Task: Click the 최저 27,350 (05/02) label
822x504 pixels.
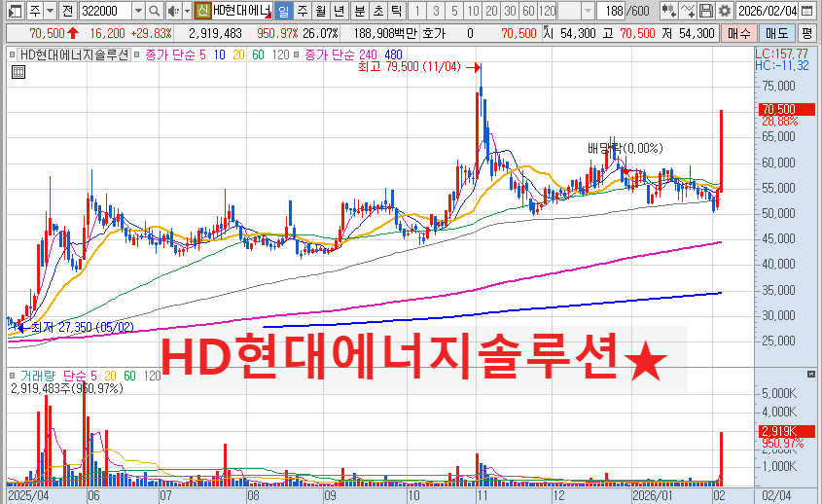Action: 83,327
